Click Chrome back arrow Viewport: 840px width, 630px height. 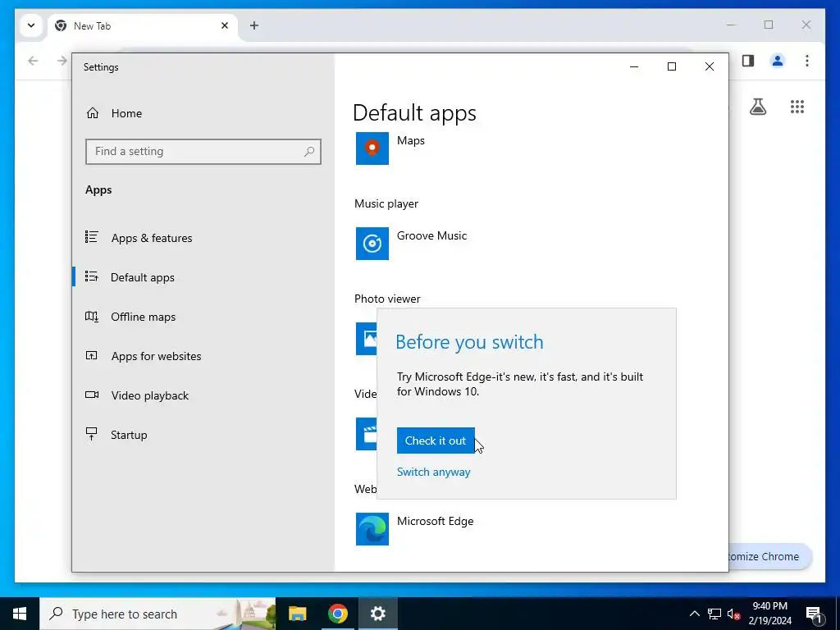tap(33, 61)
